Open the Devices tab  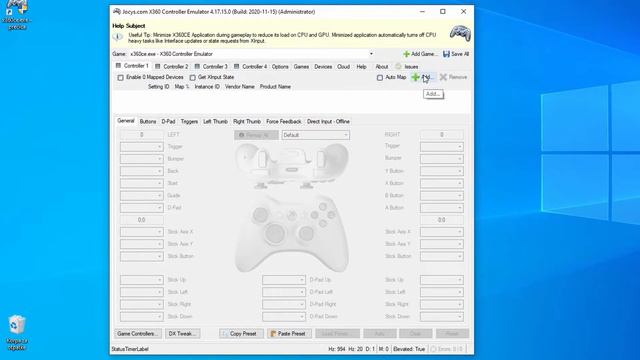(323, 67)
